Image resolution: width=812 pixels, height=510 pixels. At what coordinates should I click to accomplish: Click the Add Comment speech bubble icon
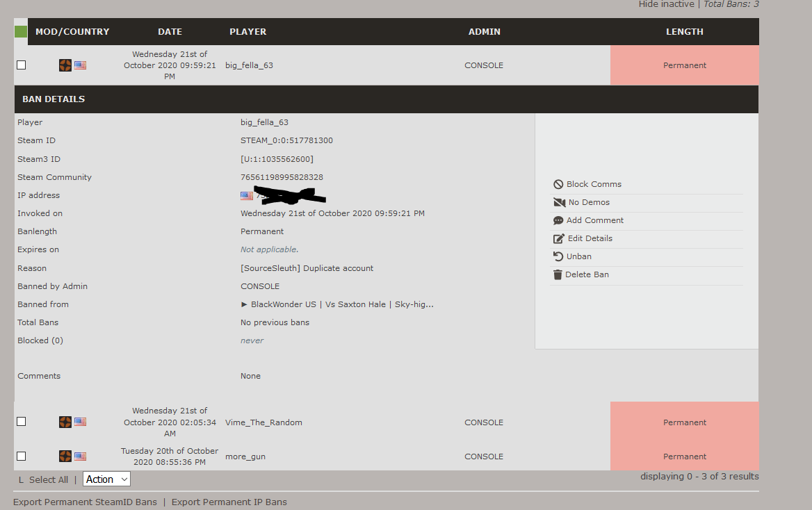558,220
